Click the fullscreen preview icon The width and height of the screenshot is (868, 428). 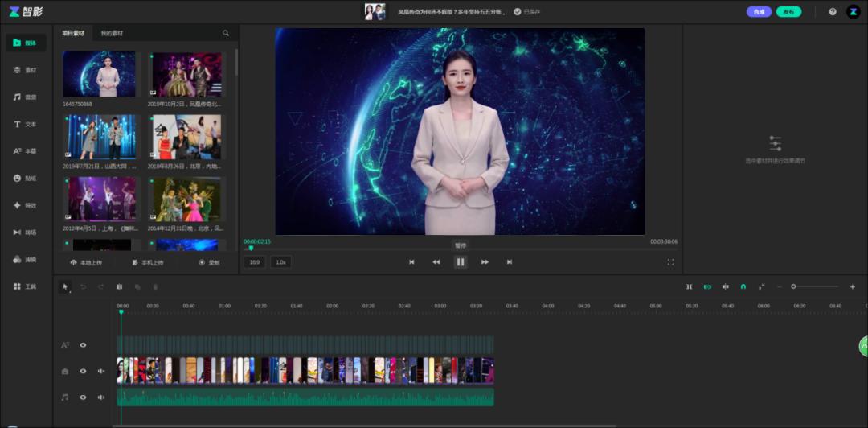click(670, 262)
